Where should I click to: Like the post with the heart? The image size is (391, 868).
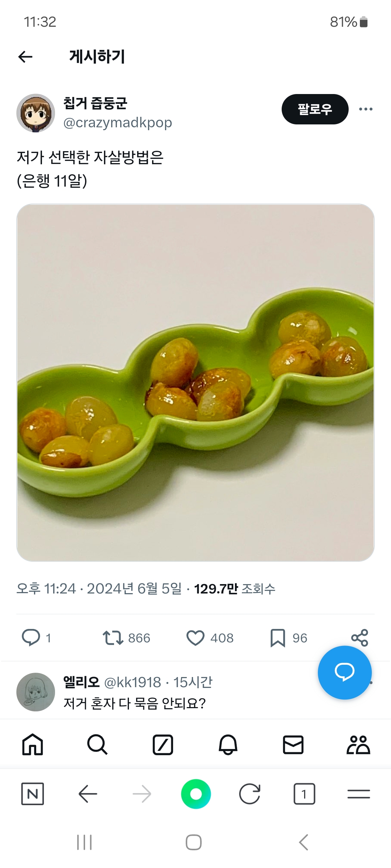coord(195,638)
